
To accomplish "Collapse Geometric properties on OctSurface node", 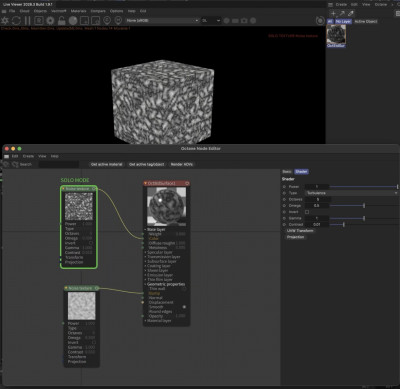I will tap(145, 284).
